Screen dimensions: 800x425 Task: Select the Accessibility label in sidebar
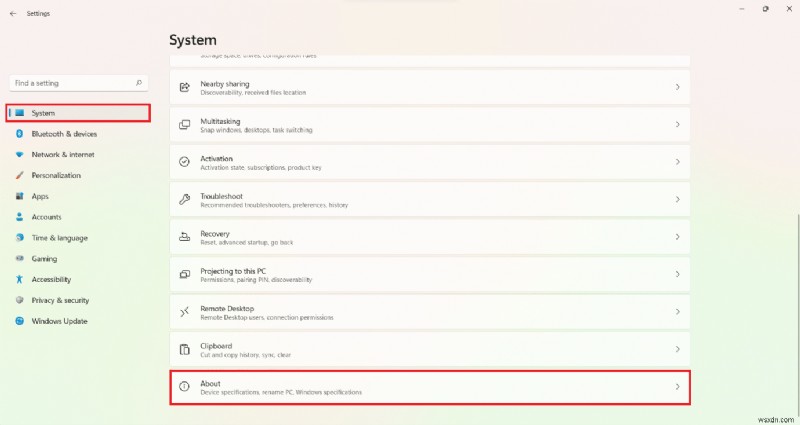51,280
